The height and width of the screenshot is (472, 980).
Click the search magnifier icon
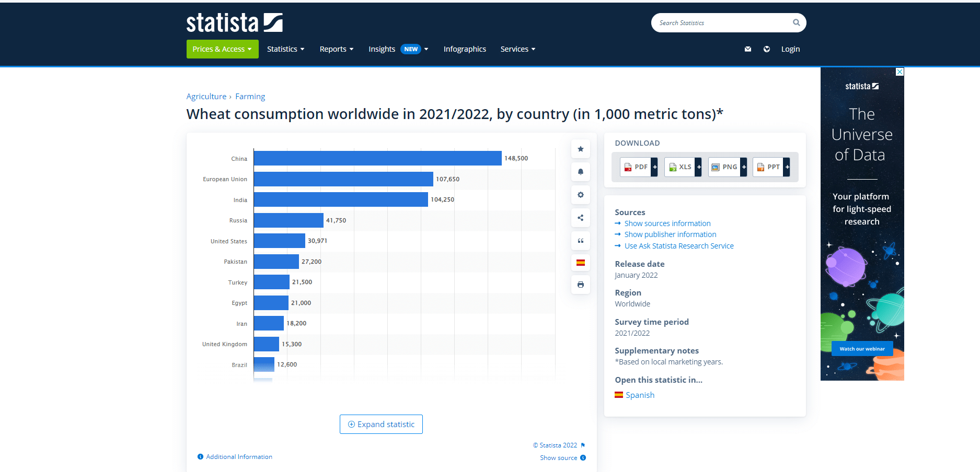point(796,22)
